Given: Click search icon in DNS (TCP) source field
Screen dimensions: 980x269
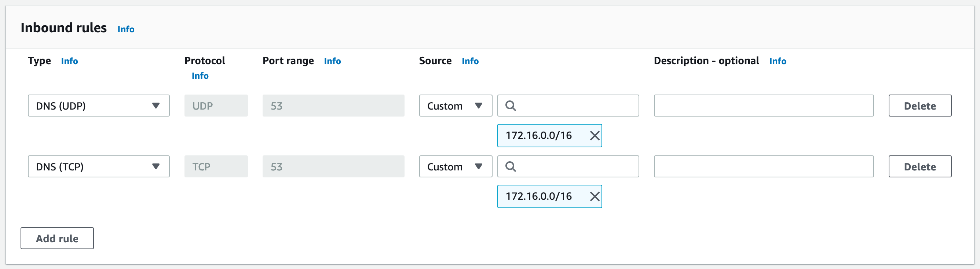Looking at the screenshot, I should pyautogui.click(x=511, y=166).
